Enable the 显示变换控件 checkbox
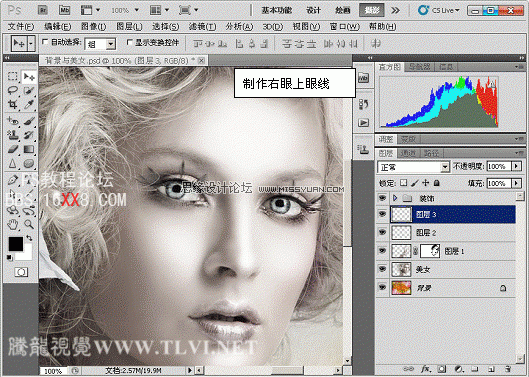The height and width of the screenshot is (377, 529). (129, 42)
